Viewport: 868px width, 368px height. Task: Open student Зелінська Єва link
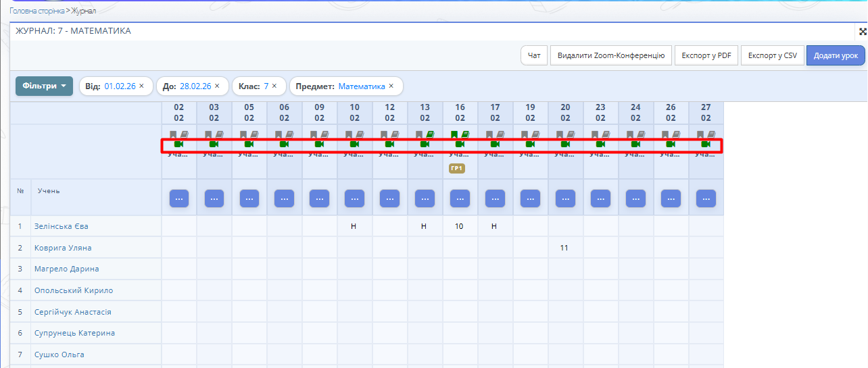[x=62, y=226]
